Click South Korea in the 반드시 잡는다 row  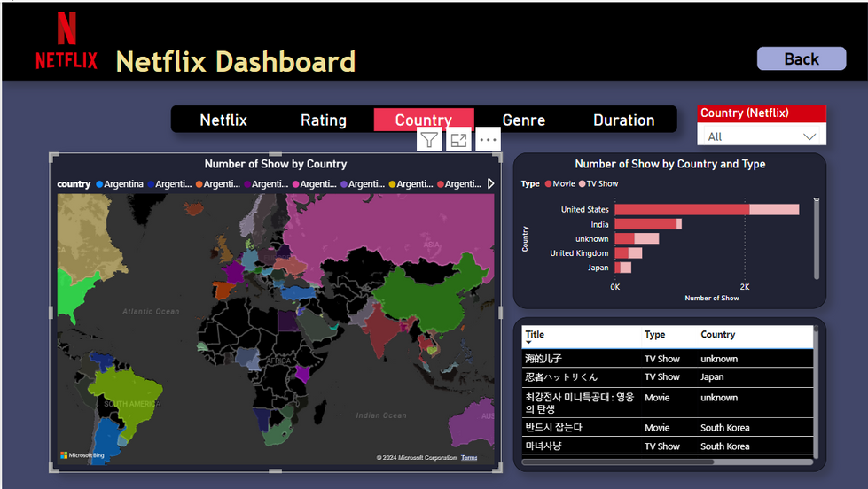(724, 428)
